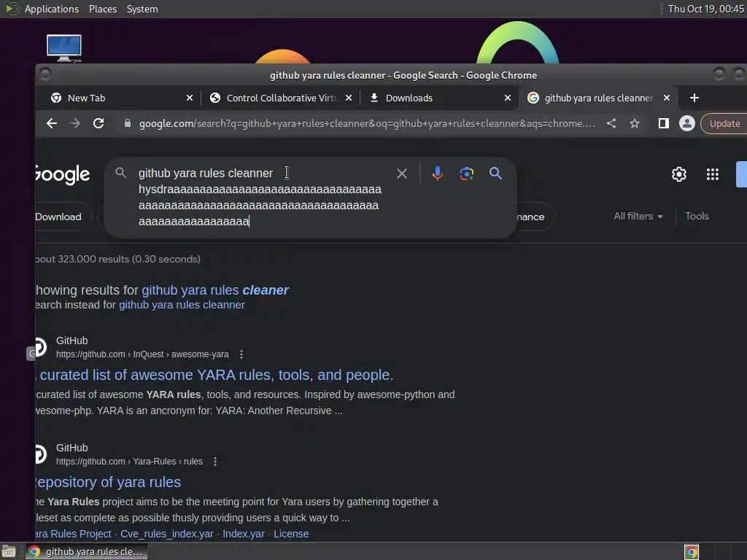Image resolution: width=747 pixels, height=560 pixels.
Task: Switch to the Control Collaborative Virtual tab
Action: click(281, 98)
